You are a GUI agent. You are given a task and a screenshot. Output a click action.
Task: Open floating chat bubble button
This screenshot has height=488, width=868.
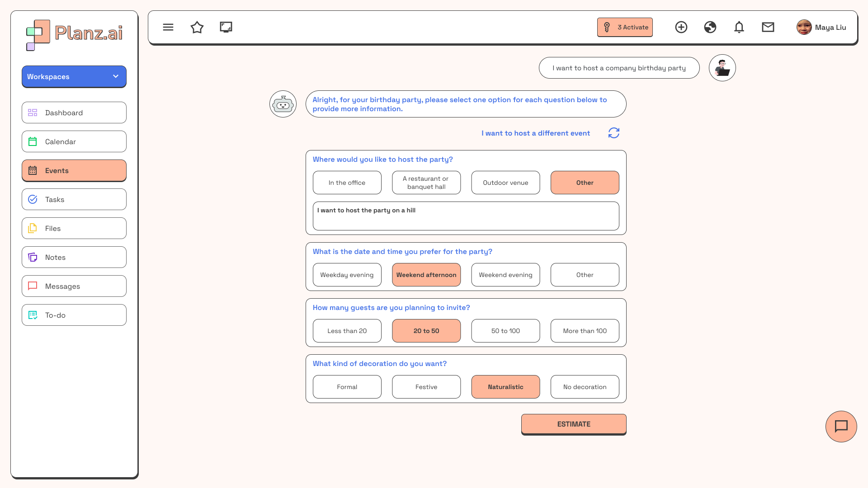tap(841, 426)
